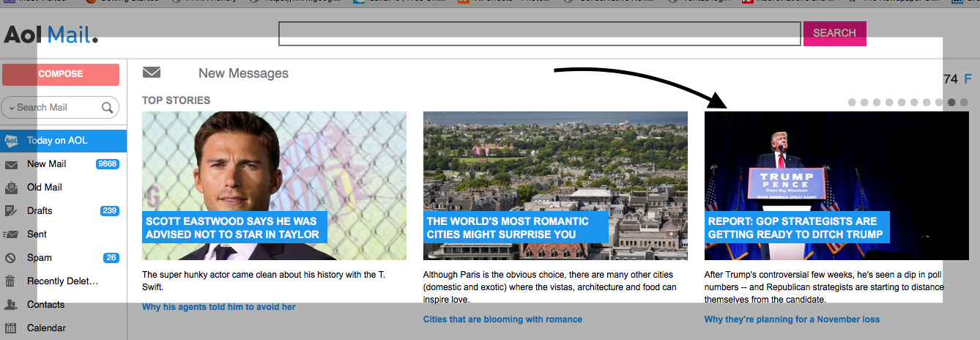Image resolution: width=980 pixels, height=340 pixels.
Task: Click the 239 count badge on Drafts
Action: 110,211
